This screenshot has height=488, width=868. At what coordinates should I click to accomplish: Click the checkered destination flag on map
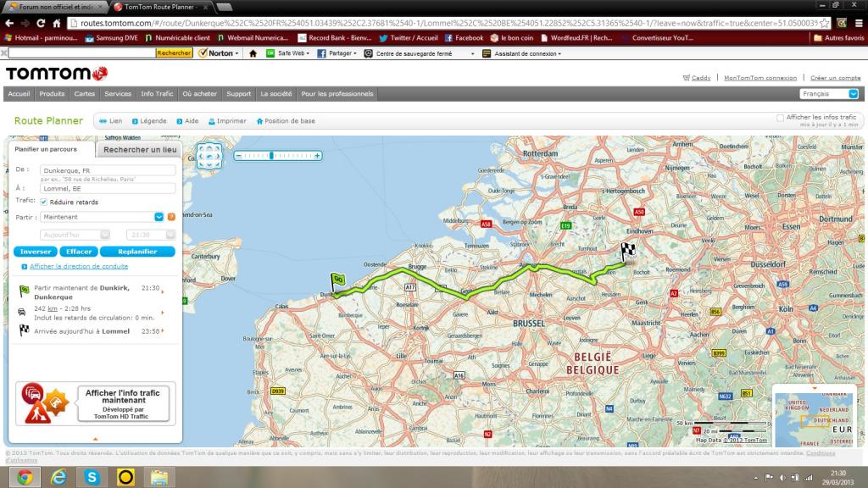point(627,251)
